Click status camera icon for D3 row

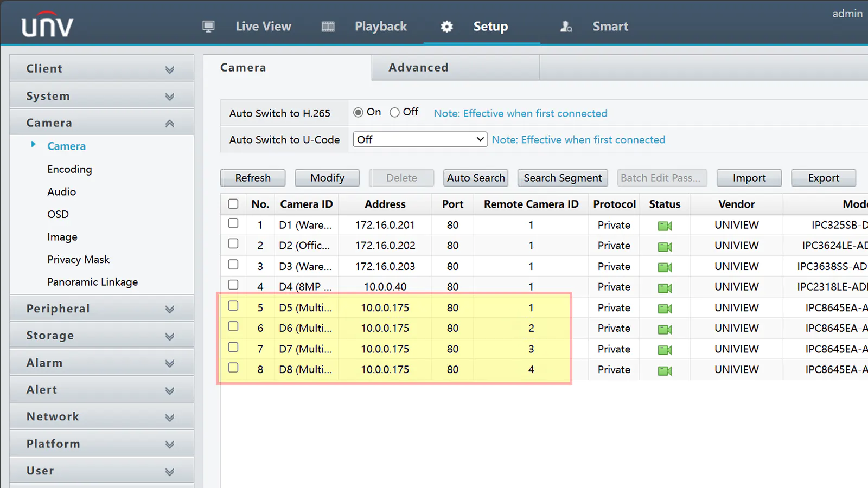click(665, 267)
